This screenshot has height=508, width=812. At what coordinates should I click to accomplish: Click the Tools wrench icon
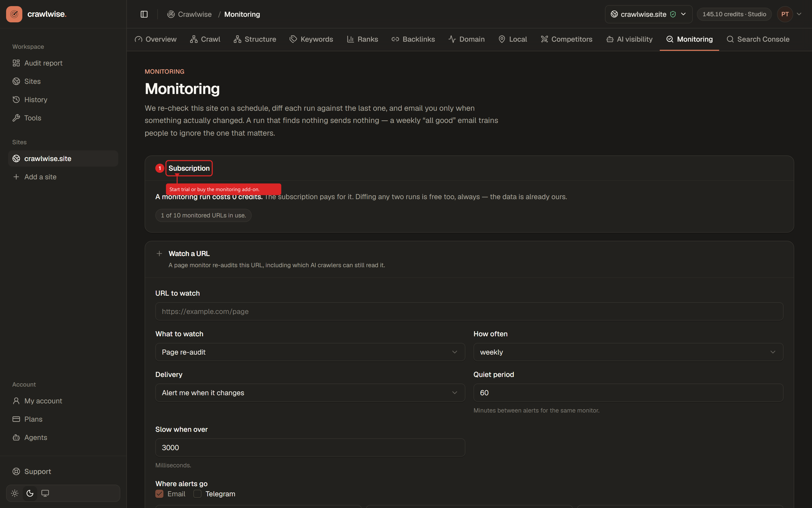point(16,118)
